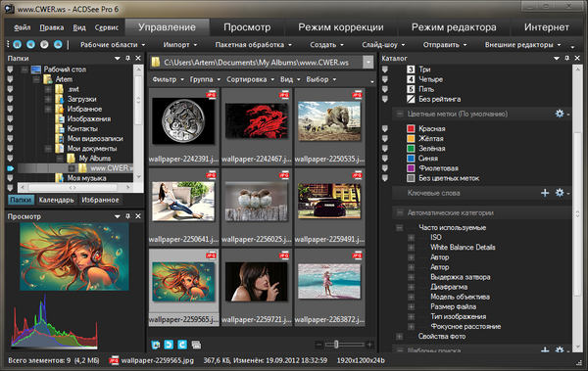Viewport: 588px width, 371px height.
Task: Click folder icon in the path bar
Action: [156, 63]
